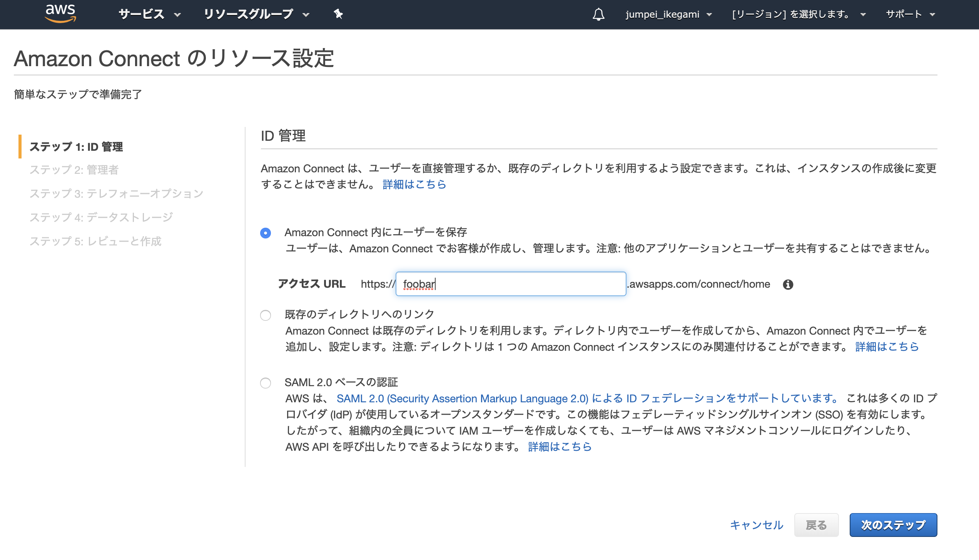Open SAML 2.0 ID federation support link
This screenshot has height=560, width=979.
[587, 398]
